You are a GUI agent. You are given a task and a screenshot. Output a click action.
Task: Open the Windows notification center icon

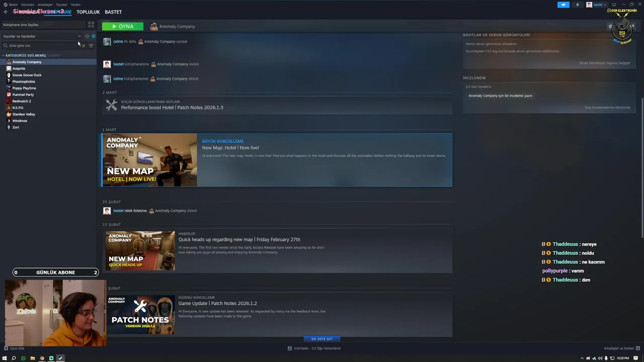point(636,358)
